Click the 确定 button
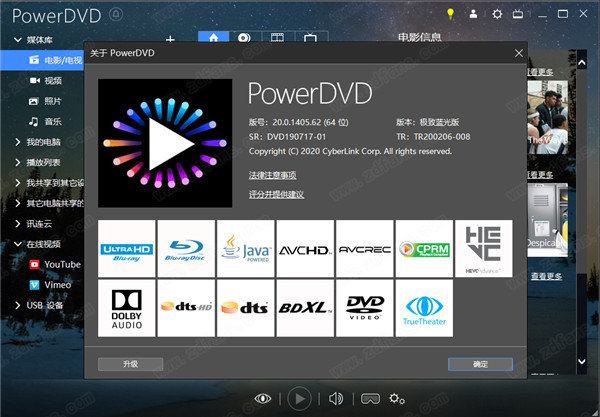The image size is (600, 417). click(x=480, y=363)
